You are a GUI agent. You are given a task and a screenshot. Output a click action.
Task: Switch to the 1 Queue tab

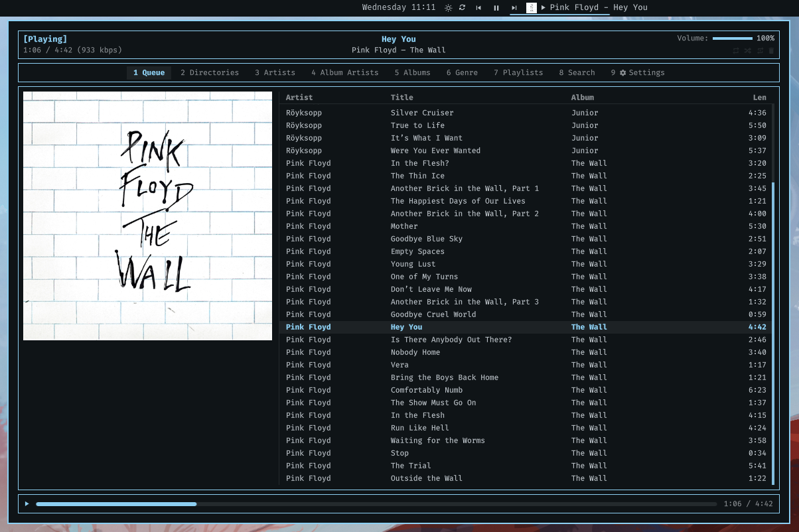point(149,73)
